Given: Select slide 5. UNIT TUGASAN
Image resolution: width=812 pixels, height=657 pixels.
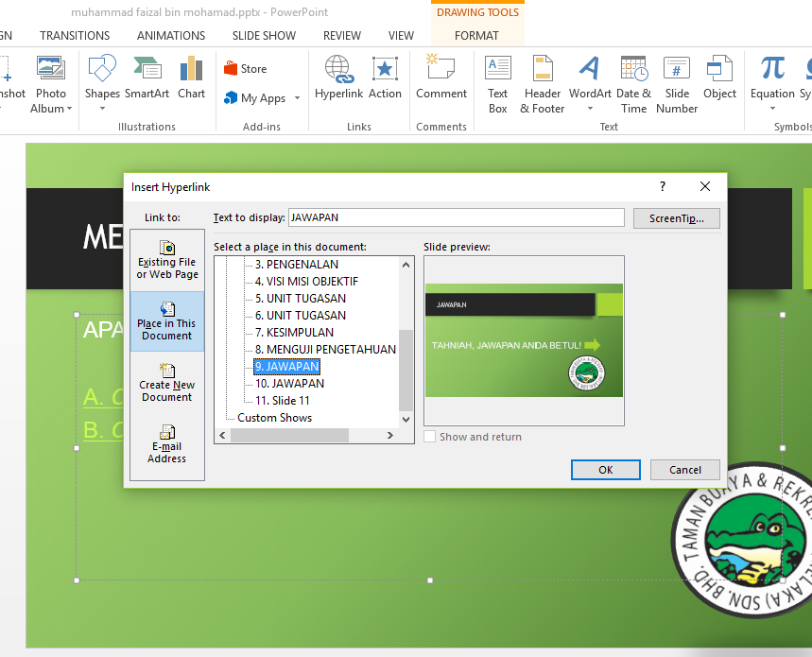Looking at the screenshot, I should (x=301, y=298).
